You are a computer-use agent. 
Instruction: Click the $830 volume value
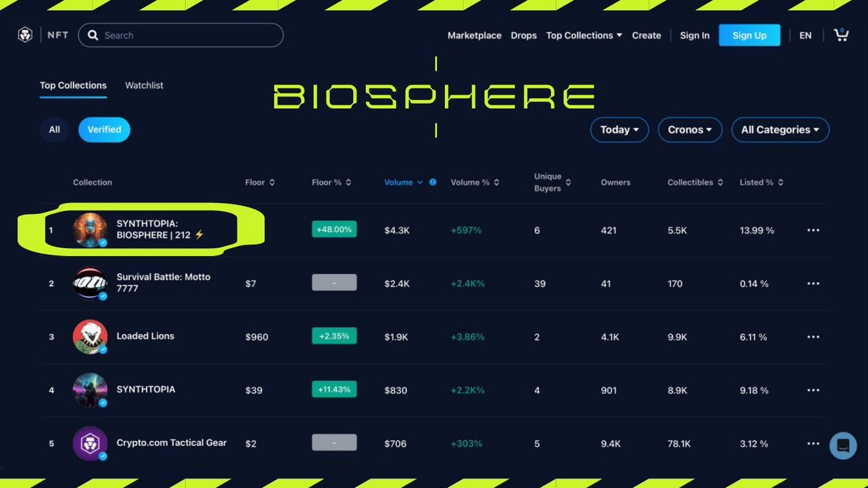point(396,390)
